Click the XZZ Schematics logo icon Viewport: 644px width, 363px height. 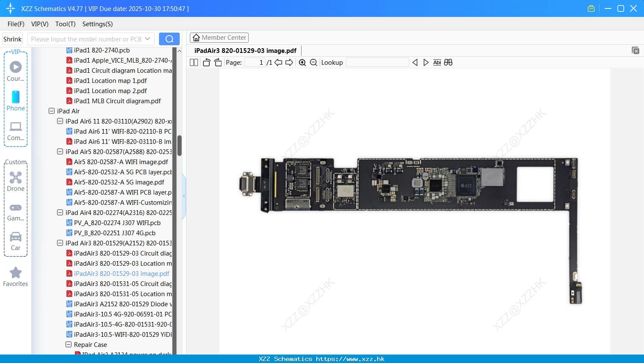coord(11,8)
